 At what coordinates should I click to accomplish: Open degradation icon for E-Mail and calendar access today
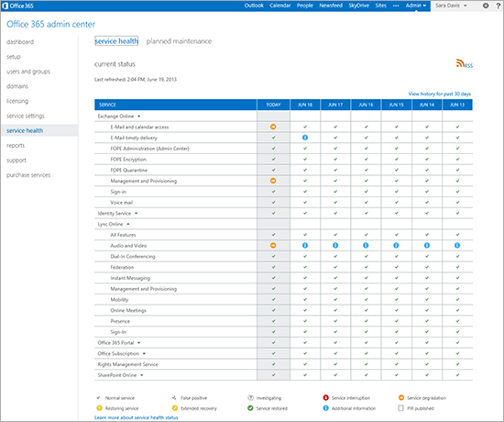pos(273,127)
